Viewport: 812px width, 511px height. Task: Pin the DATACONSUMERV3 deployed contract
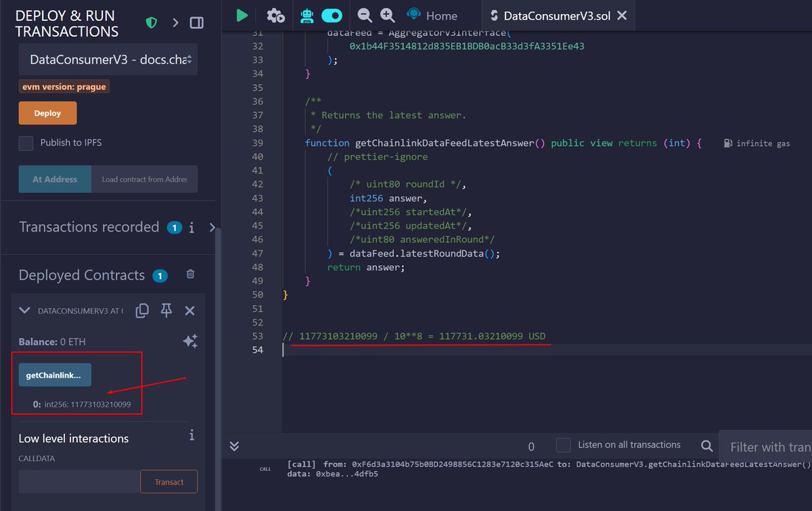click(x=166, y=311)
